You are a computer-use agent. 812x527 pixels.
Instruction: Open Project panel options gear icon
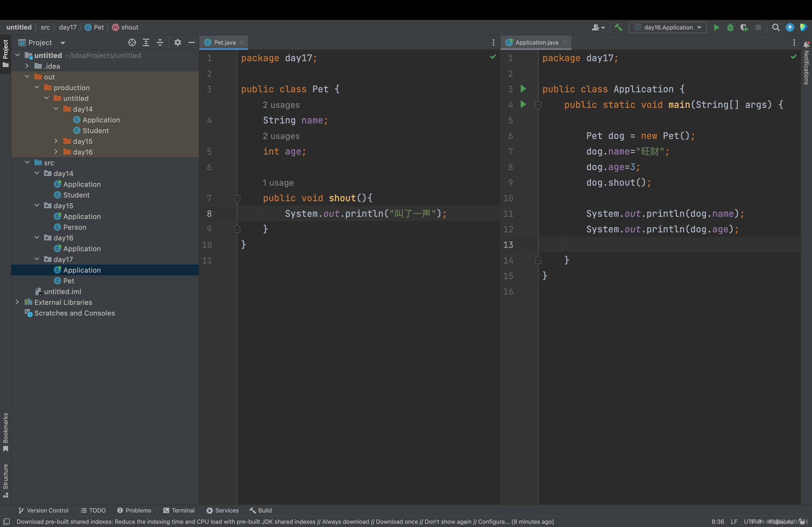177,42
